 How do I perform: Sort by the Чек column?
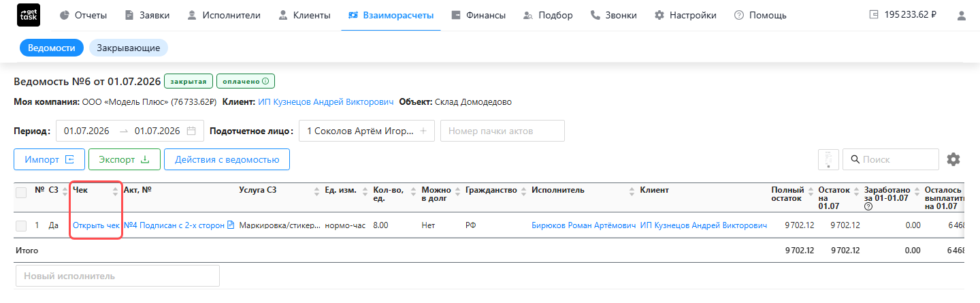click(116, 193)
